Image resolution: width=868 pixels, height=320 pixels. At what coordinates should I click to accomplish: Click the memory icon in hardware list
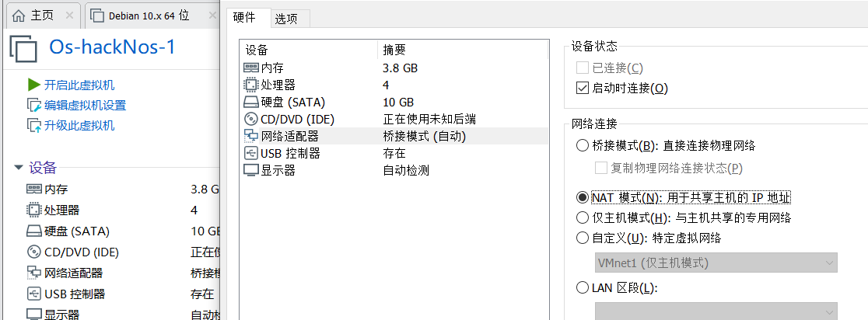point(251,68)
